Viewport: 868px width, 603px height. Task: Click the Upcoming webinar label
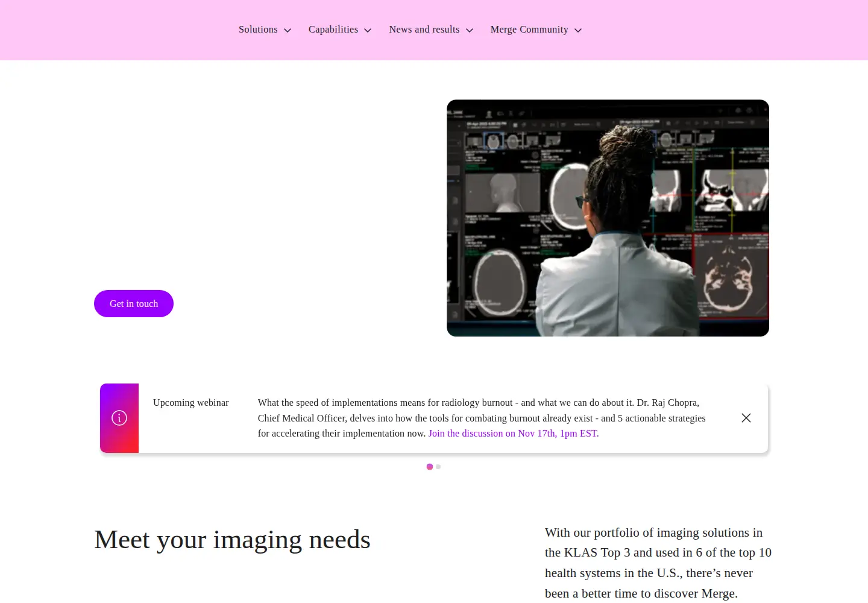point(191,403)
